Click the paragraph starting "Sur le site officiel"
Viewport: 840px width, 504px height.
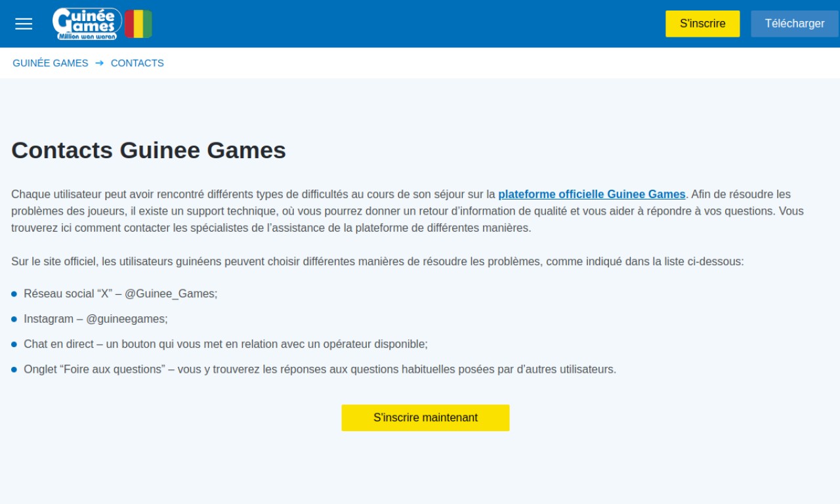coord(377,261)
